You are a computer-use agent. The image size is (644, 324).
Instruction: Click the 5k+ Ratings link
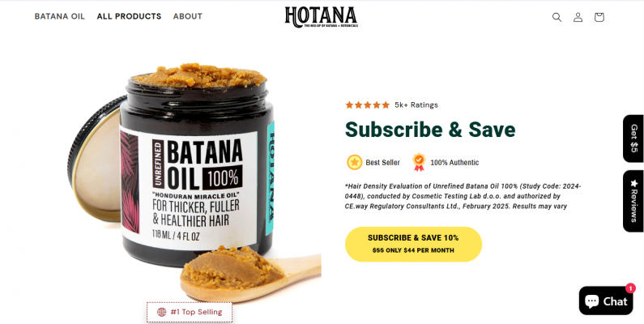[416, 105]
